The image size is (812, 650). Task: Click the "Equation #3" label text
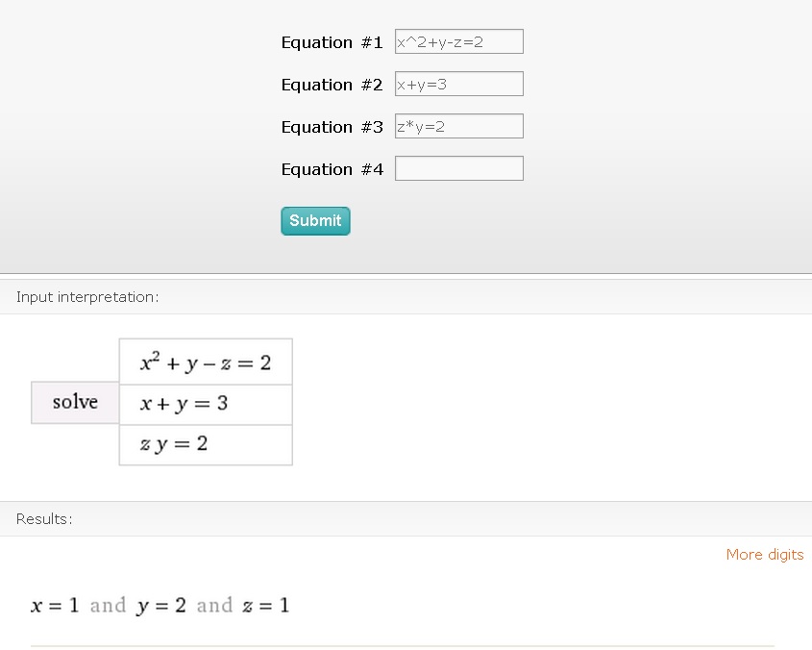point(332,127)
